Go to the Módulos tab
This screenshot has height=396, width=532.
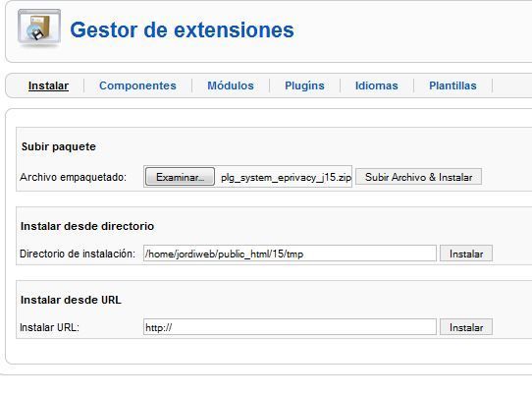coord(231,85)
